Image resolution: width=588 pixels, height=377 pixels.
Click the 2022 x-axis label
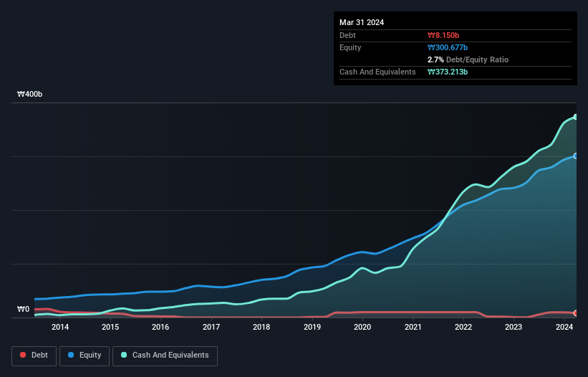[463, 327]
